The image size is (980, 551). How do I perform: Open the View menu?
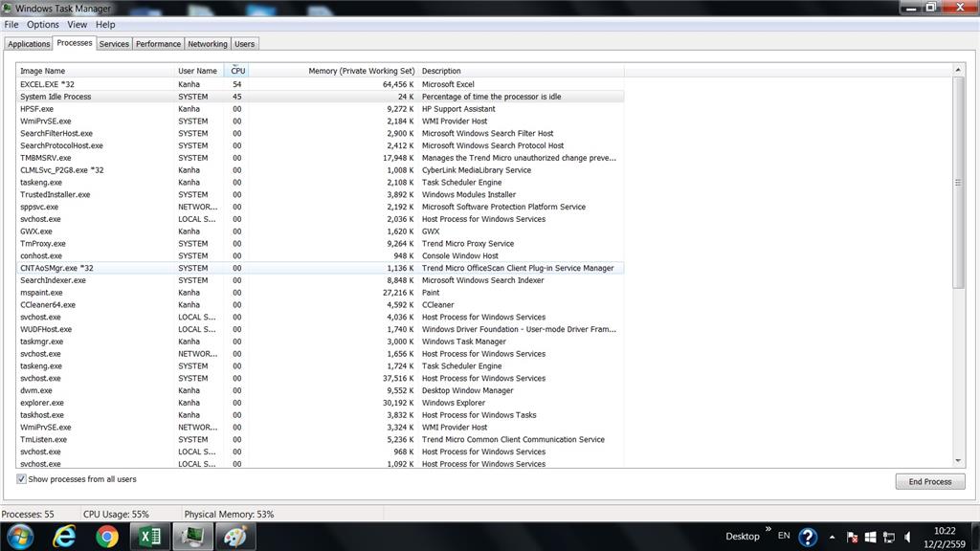click(x=77, y=24)
